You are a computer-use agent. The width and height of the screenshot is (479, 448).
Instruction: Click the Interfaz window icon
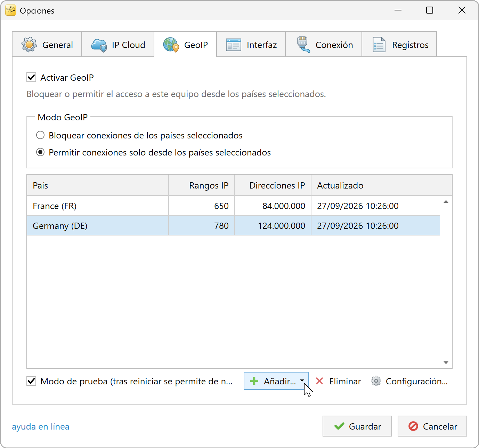coord(234,45)
